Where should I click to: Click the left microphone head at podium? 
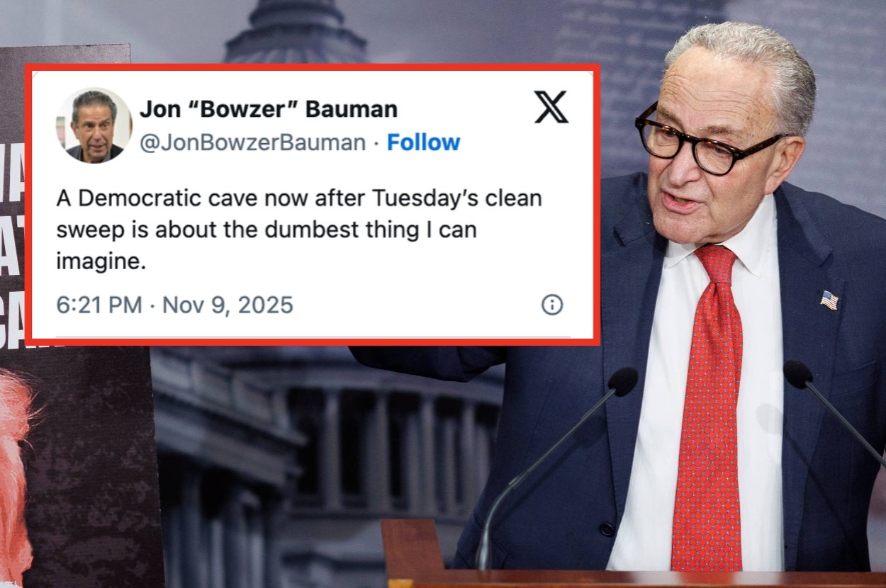point(622,382)
